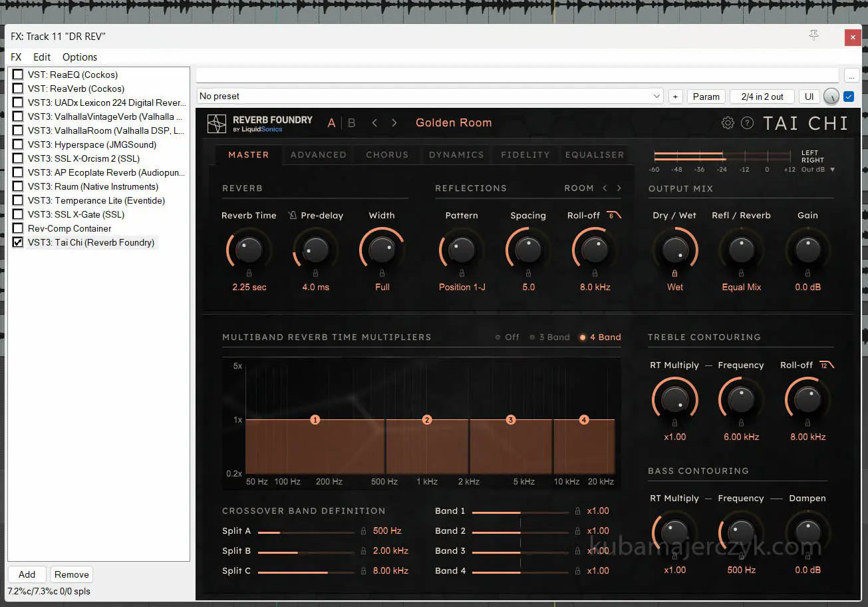Pin the FX window on top
Image resolution: width=868 pixels, height=607 pixels.
pyautogui.click(x=813, y=36)
